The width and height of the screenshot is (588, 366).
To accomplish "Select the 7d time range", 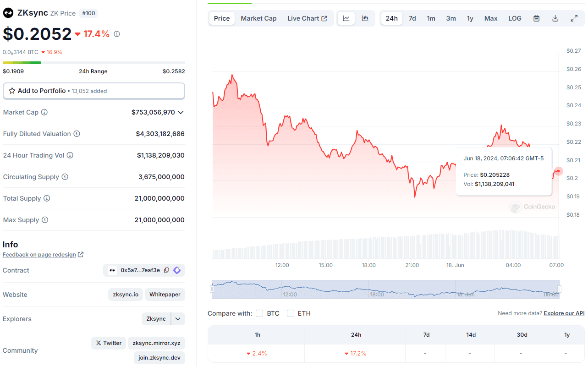I will pos(412,18).
